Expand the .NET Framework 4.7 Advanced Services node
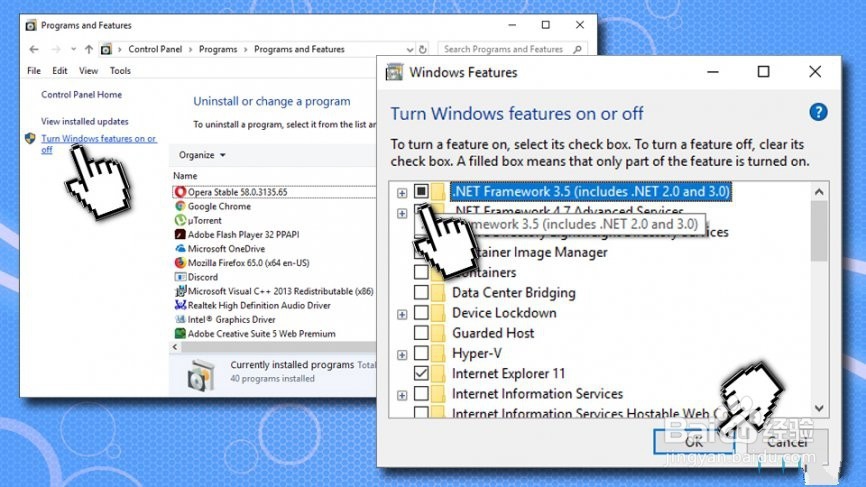866x487 pixels. point(402,213)
